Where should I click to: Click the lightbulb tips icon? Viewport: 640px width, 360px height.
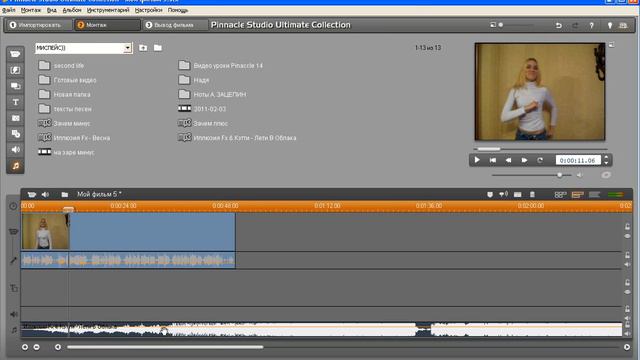pyautogui.click(x=610, y=25)
